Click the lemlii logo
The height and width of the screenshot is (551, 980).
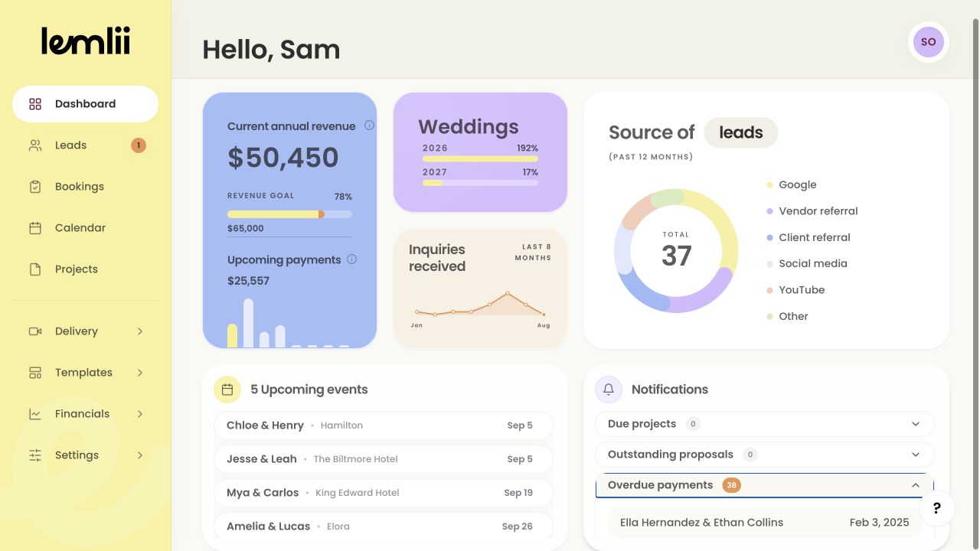coord(86,41)
